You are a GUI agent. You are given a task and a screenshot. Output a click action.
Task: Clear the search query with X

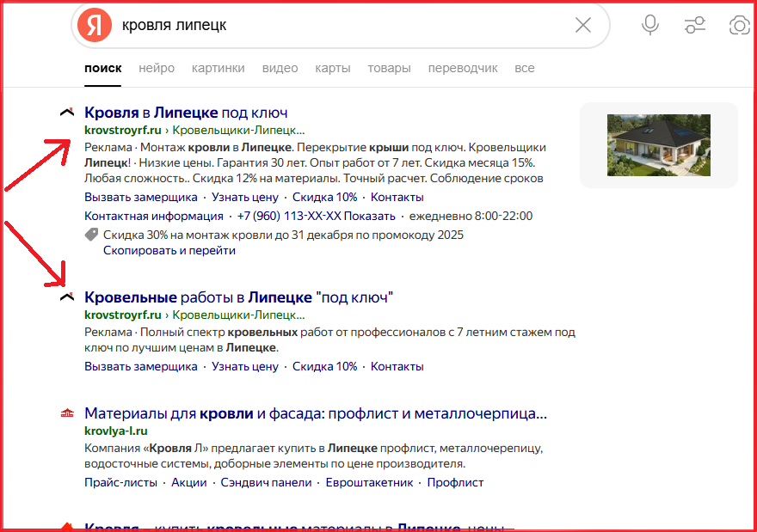[583, 25]
